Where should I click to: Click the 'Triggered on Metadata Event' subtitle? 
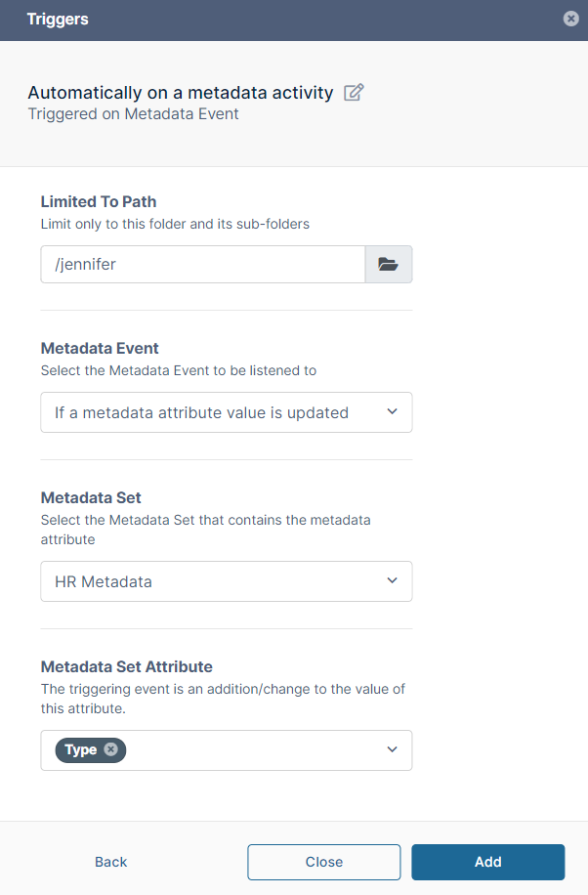pos(133,114)
